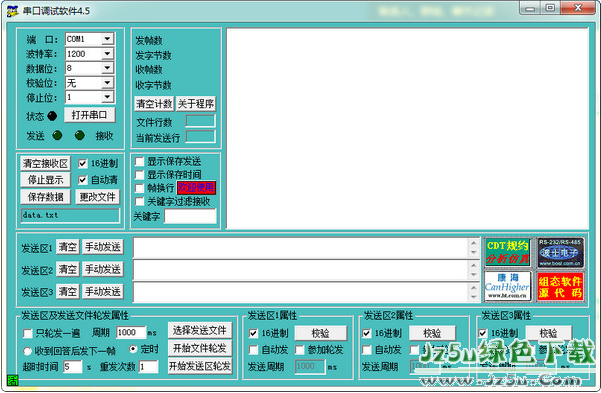
Task: Open the 组态软件源代码 banner
Action: point(560,286)
